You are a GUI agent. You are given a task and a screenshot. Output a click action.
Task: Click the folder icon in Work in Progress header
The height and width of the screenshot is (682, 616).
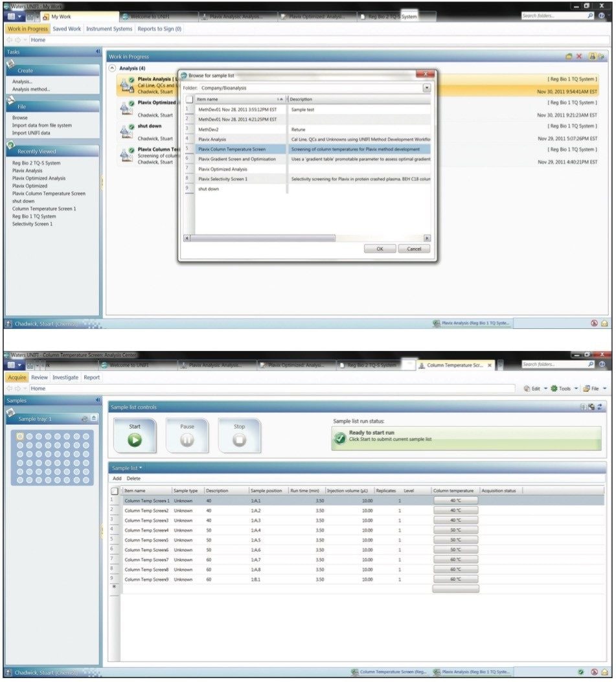click(x=569, y=56)
